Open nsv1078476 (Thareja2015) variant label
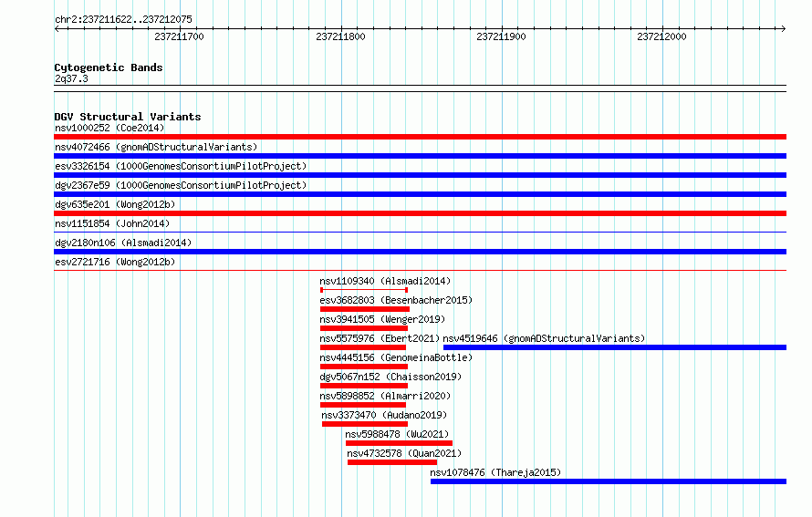Viewport: 812px width, 517px height. (495, 472)
